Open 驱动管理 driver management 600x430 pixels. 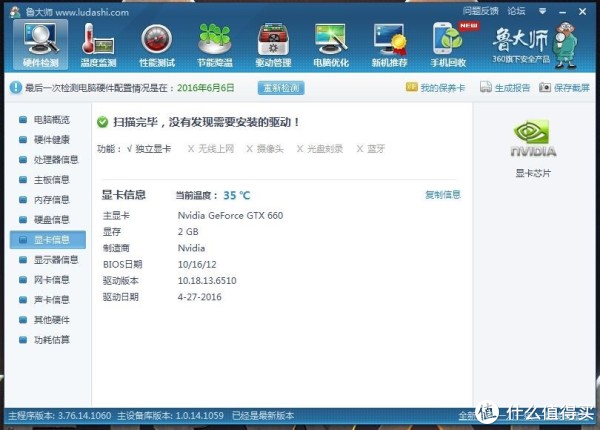273,45
